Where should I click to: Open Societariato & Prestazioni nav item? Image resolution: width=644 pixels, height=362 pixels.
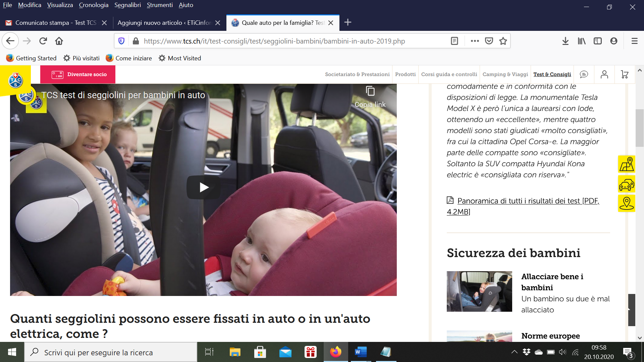tap(357, 74)
